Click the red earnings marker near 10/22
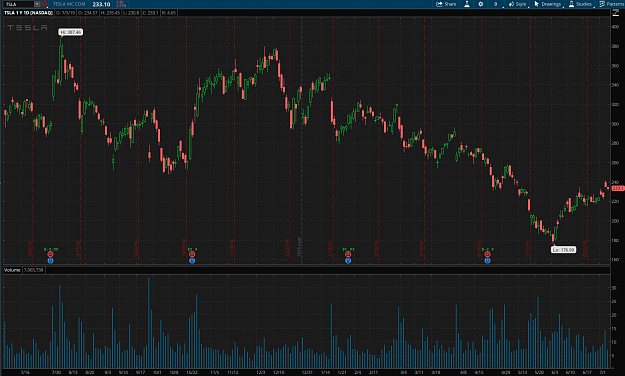The height and width of the screenshot is (376, 625). (192, 254)
